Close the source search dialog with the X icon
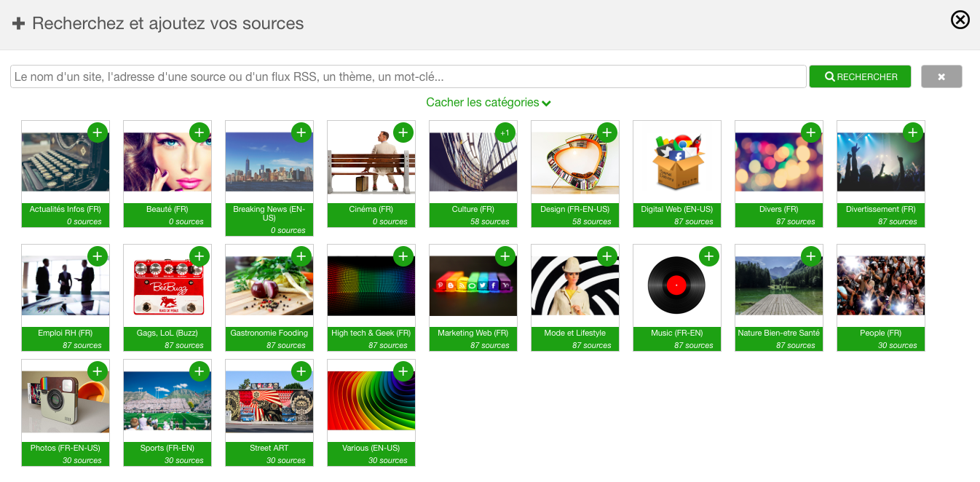This screenshot has height=482, width=980. click(960, 20)
